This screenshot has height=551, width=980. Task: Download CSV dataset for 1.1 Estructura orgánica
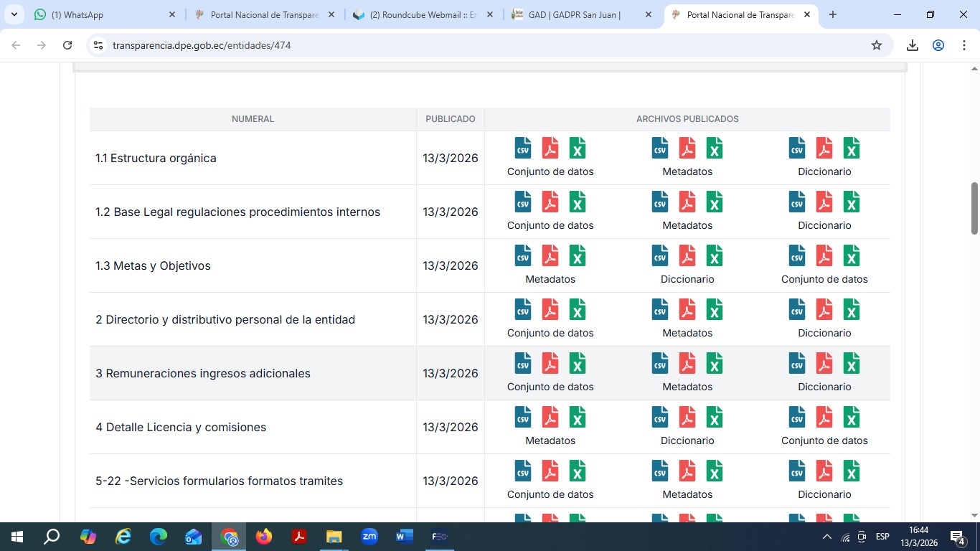pos(523,148)
